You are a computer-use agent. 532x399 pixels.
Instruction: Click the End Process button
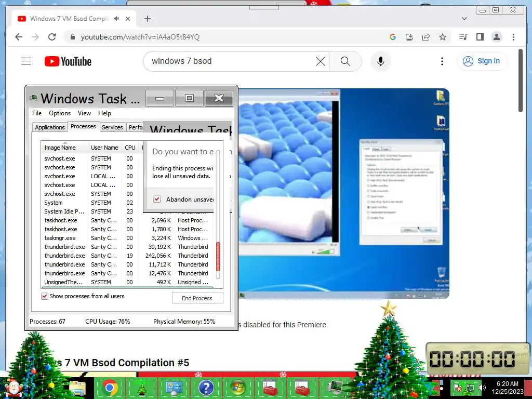197,298
